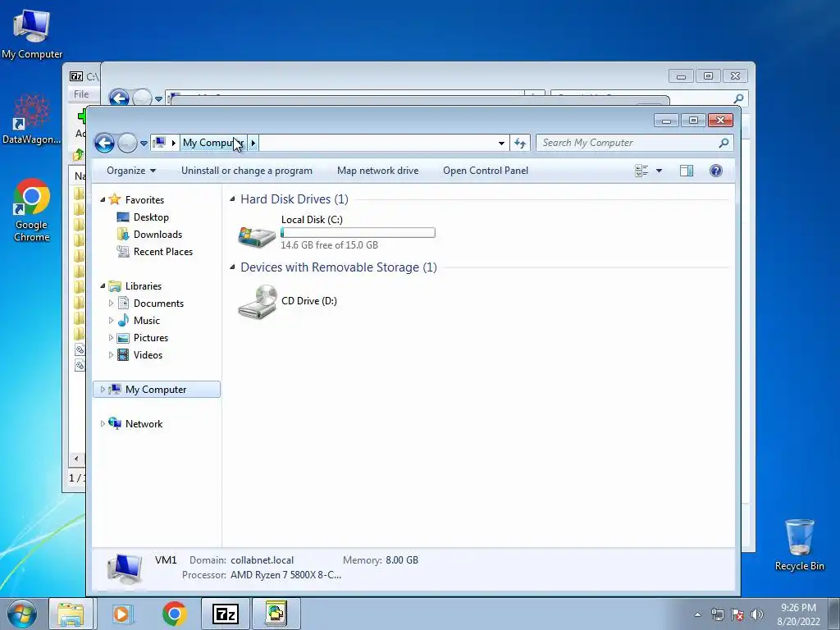Open Windows Explorer from the taskbar
The height and width of the screenshot is (630, 840).
71,614
